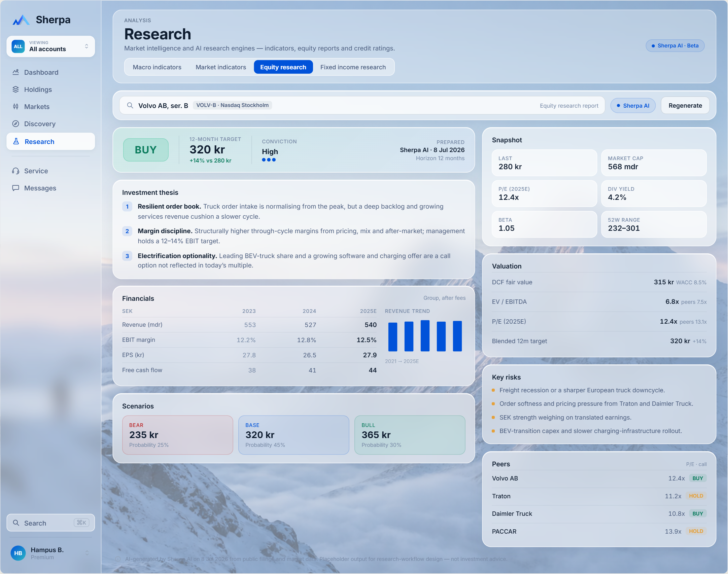Select the Equity research tab

[x=283, y=67]
